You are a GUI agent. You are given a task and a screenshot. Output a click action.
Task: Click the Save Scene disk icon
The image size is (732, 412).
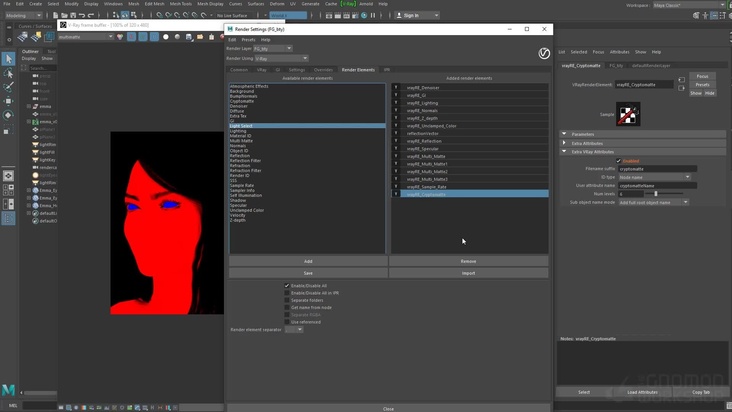coord(73,15)
